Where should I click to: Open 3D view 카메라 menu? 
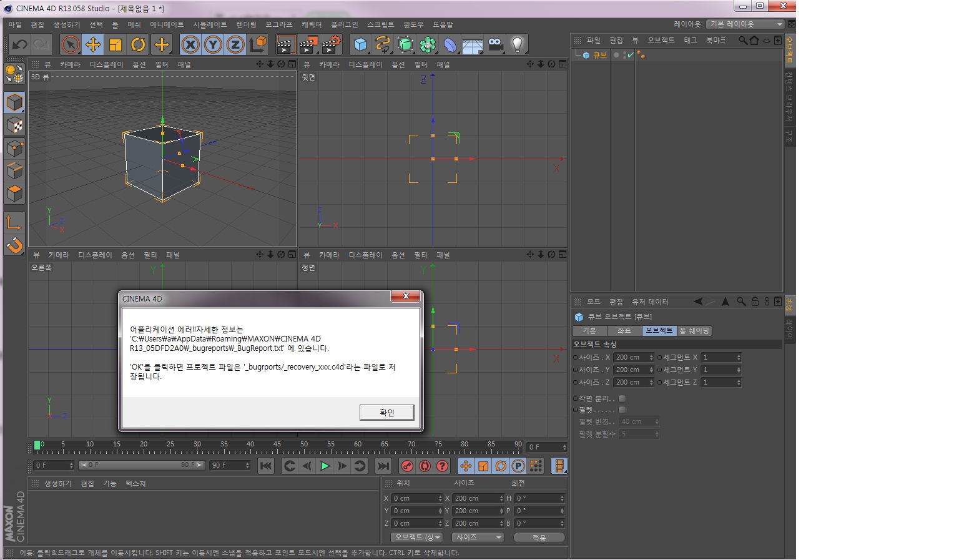click(x=70, y=65)
